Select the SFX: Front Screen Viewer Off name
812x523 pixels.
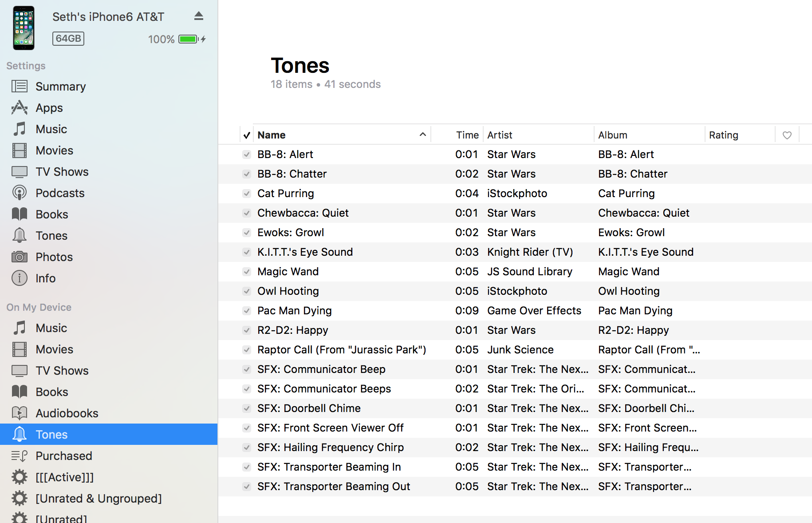click(331, 428)
